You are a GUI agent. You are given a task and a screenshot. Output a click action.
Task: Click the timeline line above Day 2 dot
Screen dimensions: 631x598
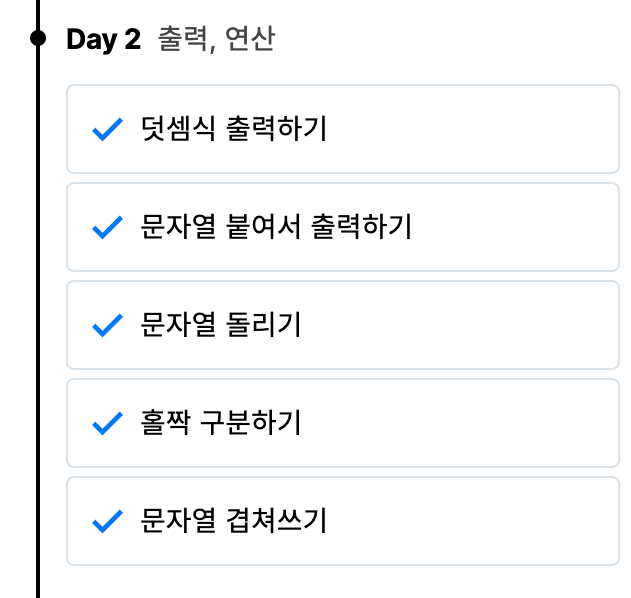[38, 12]
